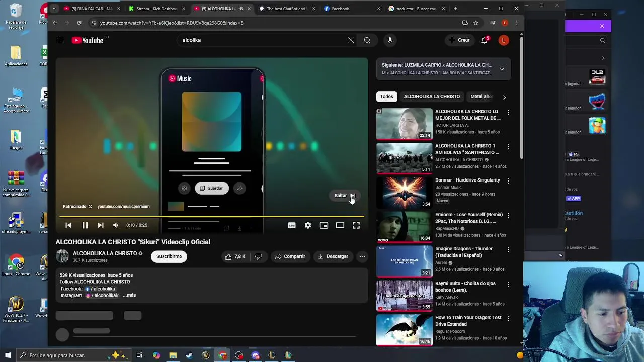Screen dimensions: 644x362
Task: Mute the ALCOHOLIKA tab via speaker icon
Action: coord(240,9)
